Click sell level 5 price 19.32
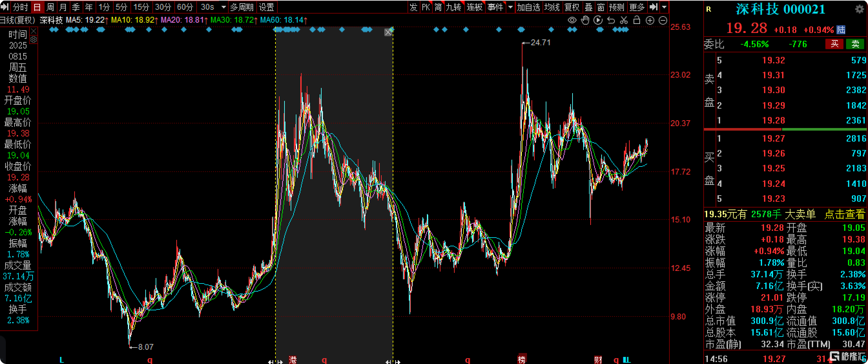The width and height of the screenshot is (868, 364). tap(774, 60)
